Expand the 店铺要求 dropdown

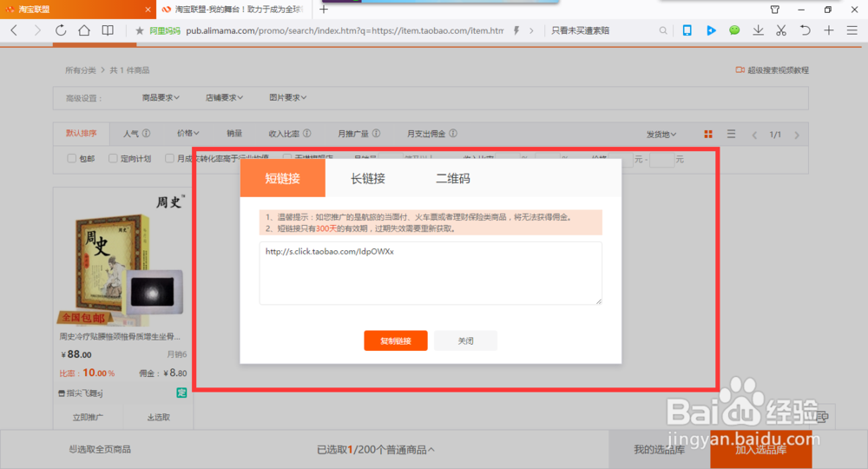(x=224, y=97)
